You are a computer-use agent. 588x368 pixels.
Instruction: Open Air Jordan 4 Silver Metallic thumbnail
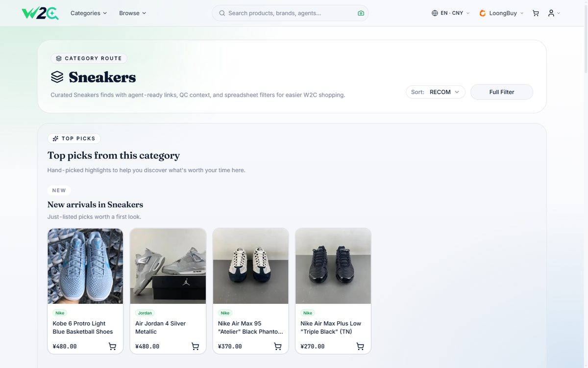(x=168, y=266)
